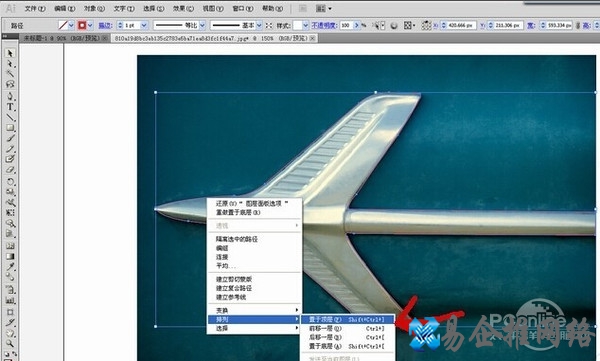This screenshot has height=361, width=600.
Task: Click the red stroke color swatch
Action: tap(82, 26)
